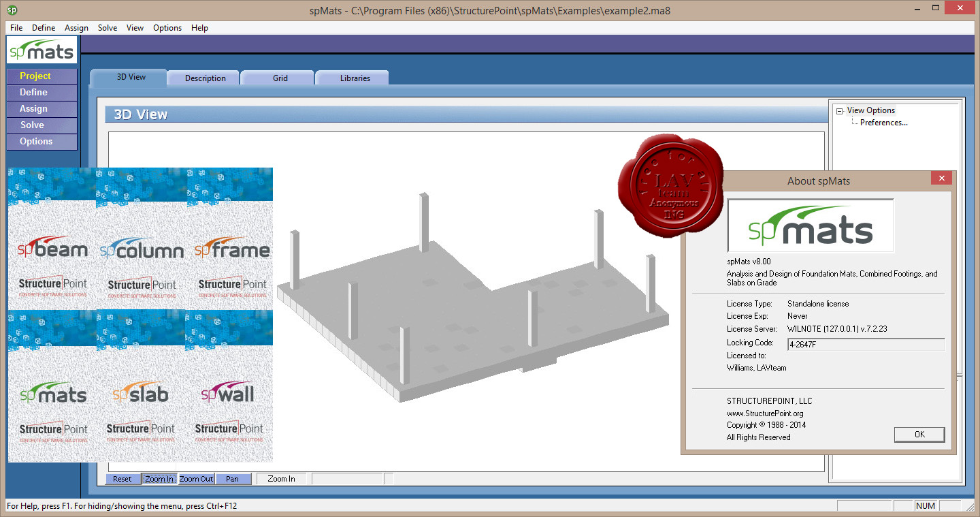This screenshot has width=980, height=517.
Task: Click 'Standalone license' license type value
Action: click(x=818, y=304)
